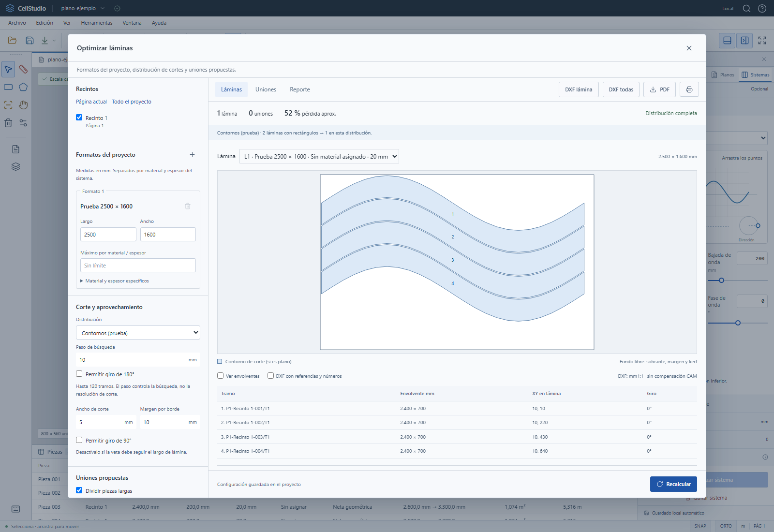
Task: Open the Distribución dropdown showing Contornos (prueba)
Action: tap(138, 333)
